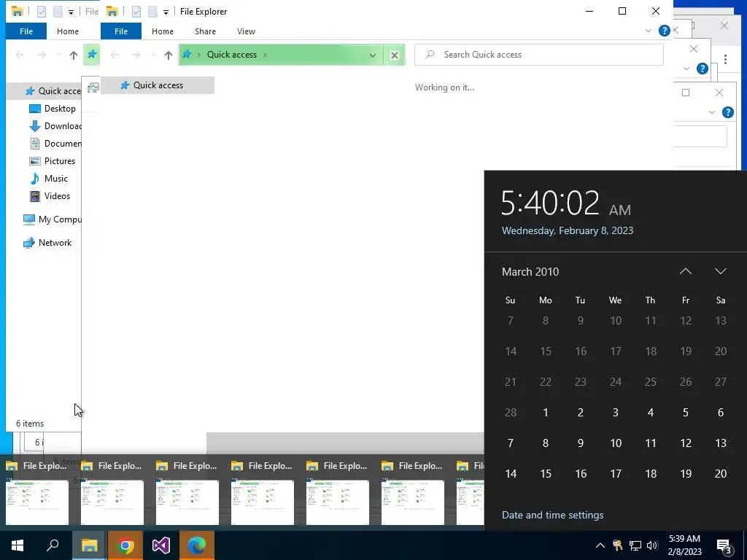747x560 pixels.
Task: Click the Up arrow in leftmost background window
Action: point(74,55)
